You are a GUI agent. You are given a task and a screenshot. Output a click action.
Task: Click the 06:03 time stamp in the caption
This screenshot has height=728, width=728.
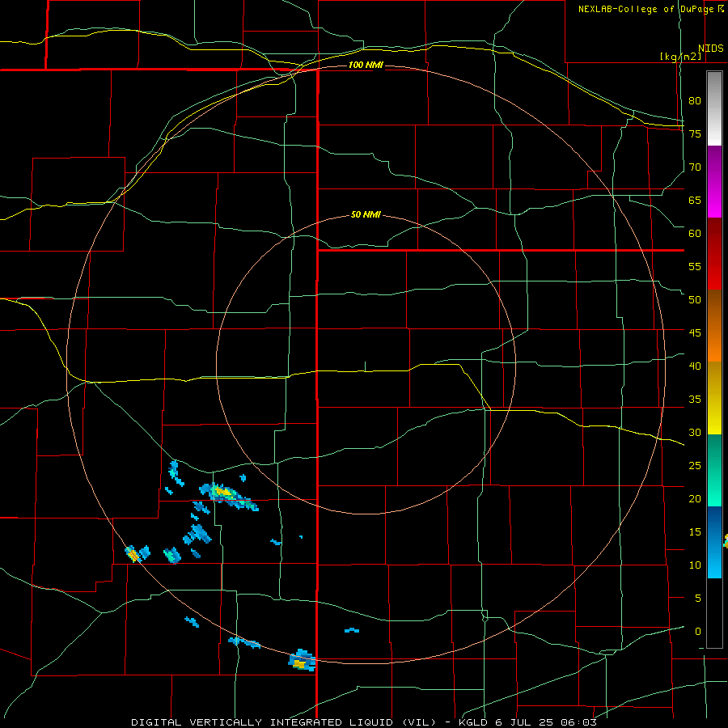pyautogui.click(x=578, y=722)
